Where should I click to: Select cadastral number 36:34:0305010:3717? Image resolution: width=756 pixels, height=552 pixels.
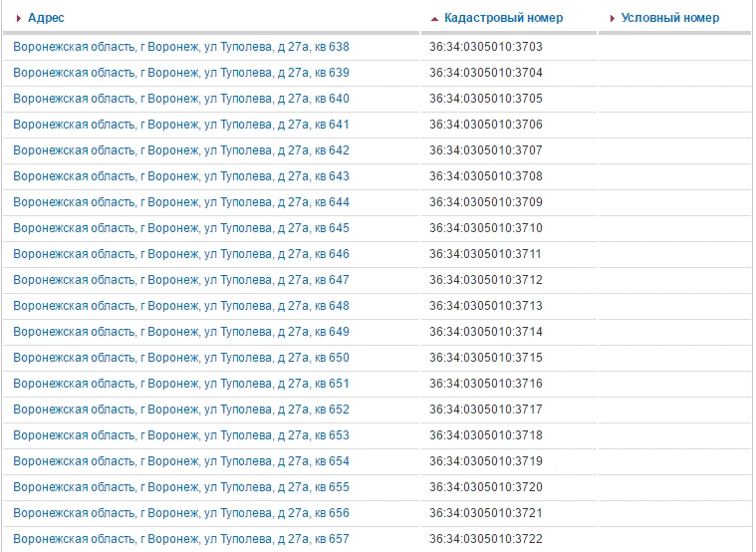coord(486,410)
